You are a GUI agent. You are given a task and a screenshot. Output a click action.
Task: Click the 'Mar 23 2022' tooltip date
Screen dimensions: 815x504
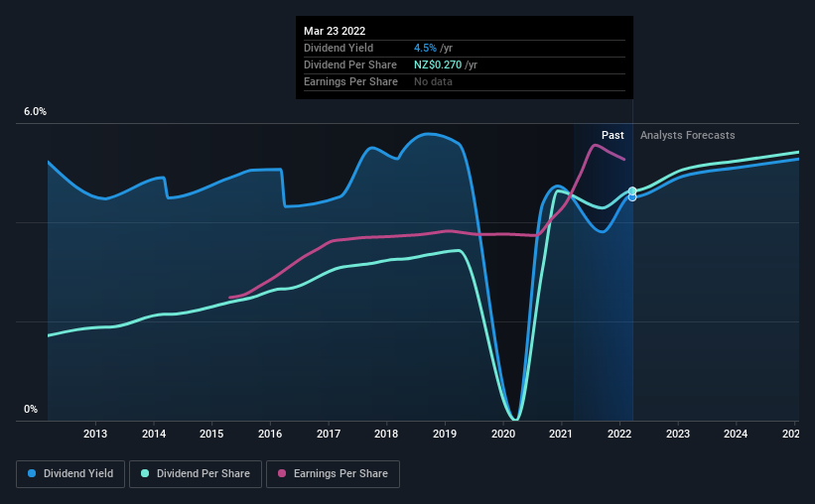click(x=335, y=31)
